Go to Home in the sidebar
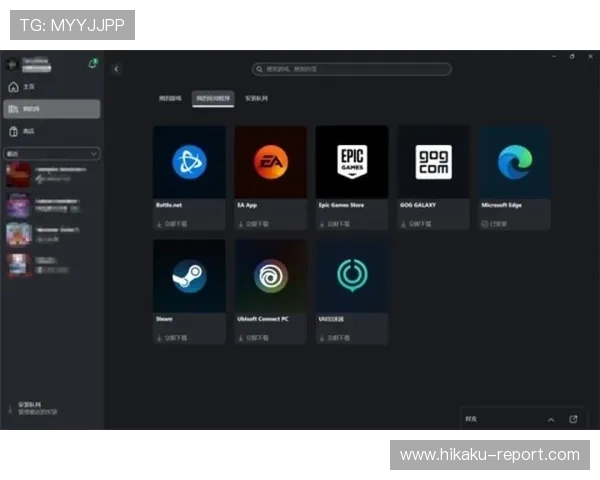This screenshot has width=600, height=480. click(x=28, y=87)
